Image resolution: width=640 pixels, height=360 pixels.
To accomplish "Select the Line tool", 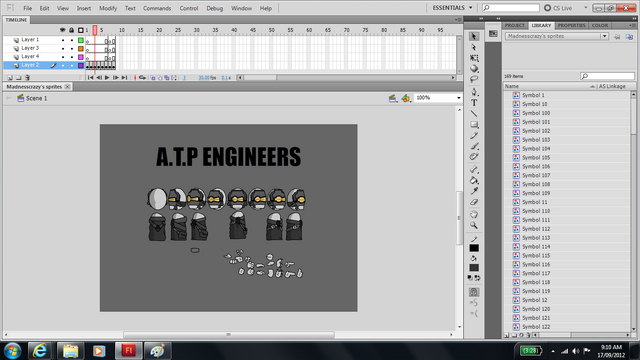I will pyautogui.click(x=474, y=113).
